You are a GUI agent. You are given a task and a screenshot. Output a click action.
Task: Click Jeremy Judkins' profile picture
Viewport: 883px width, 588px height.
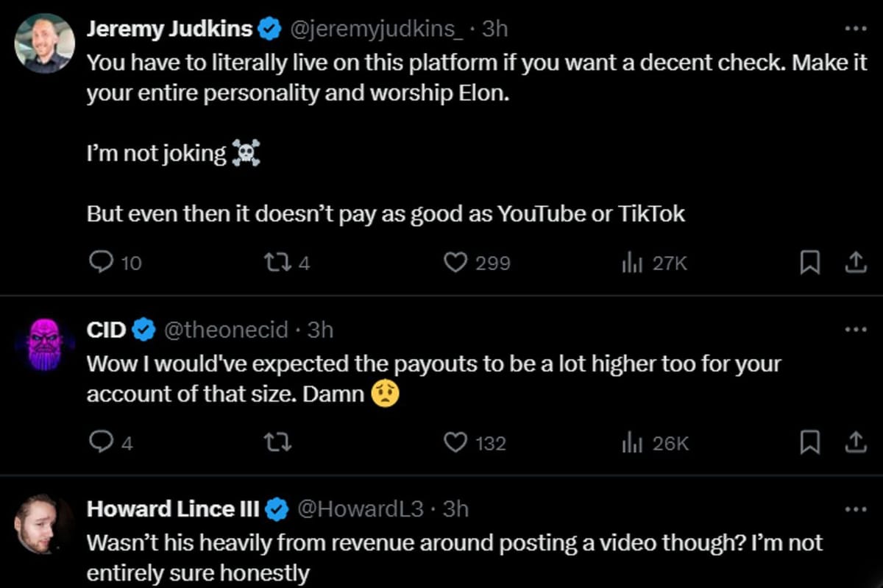click(x=43, y=44)
